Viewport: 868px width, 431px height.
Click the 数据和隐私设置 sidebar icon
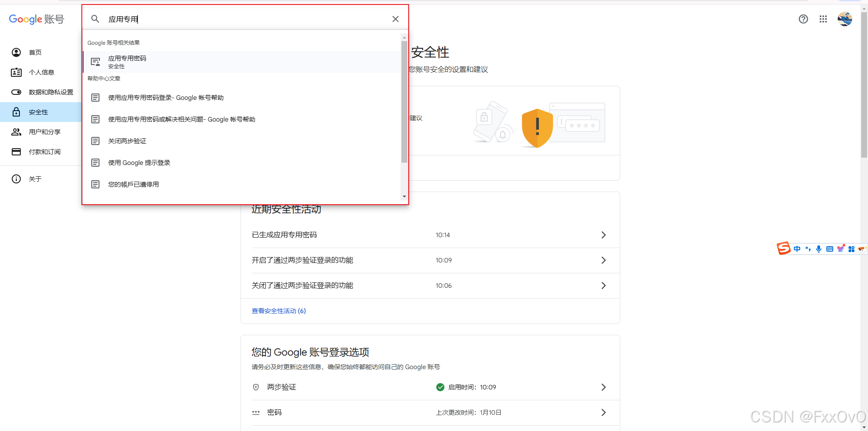(16, 92)
